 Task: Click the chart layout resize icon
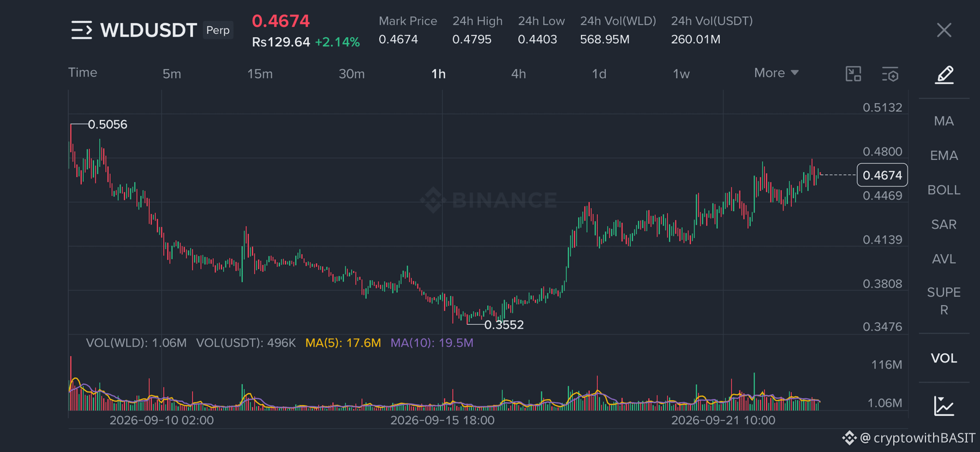click(853, 74)
